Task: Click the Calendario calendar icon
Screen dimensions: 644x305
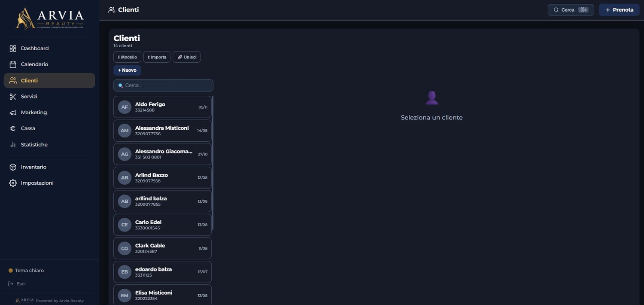Action: pyautogui.click(x=13, y=64)
